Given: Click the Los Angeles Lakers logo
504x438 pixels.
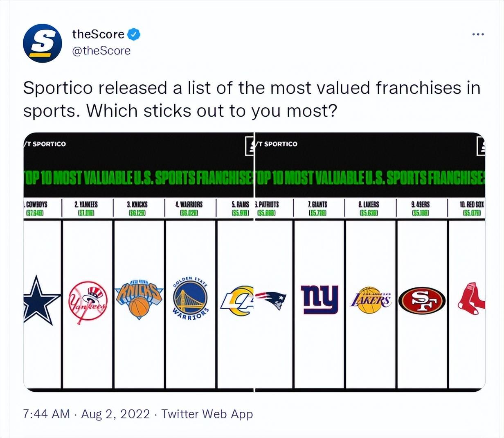Looking at the screenshot, I should click(371, 300).
